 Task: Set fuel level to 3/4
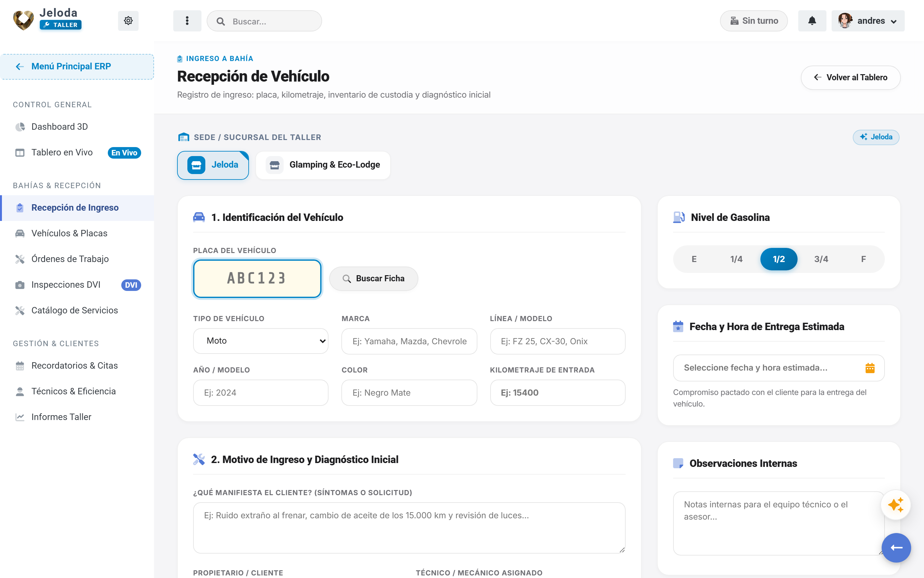821,259
